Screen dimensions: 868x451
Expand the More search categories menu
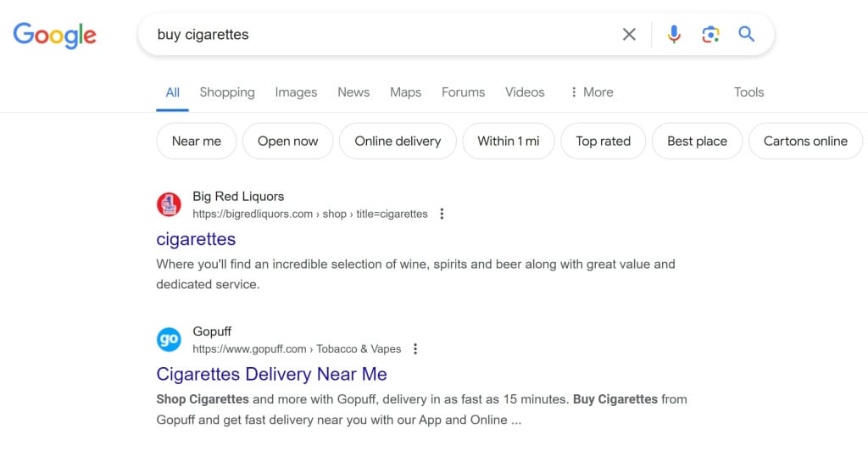[x=591, y=92]
